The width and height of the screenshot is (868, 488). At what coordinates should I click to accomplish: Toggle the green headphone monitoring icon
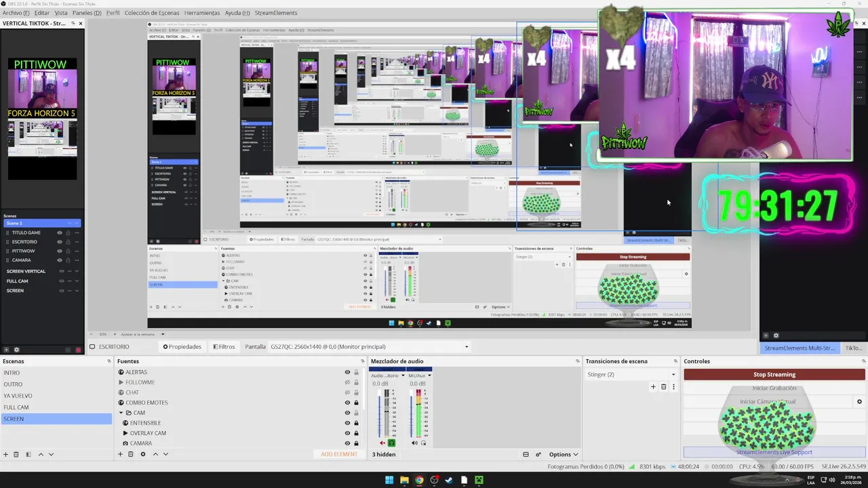[391, 443]
